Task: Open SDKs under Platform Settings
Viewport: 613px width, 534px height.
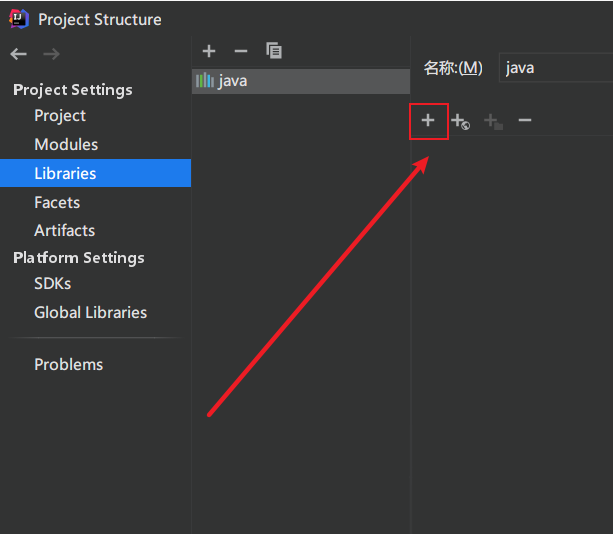Action: point(52,284)
